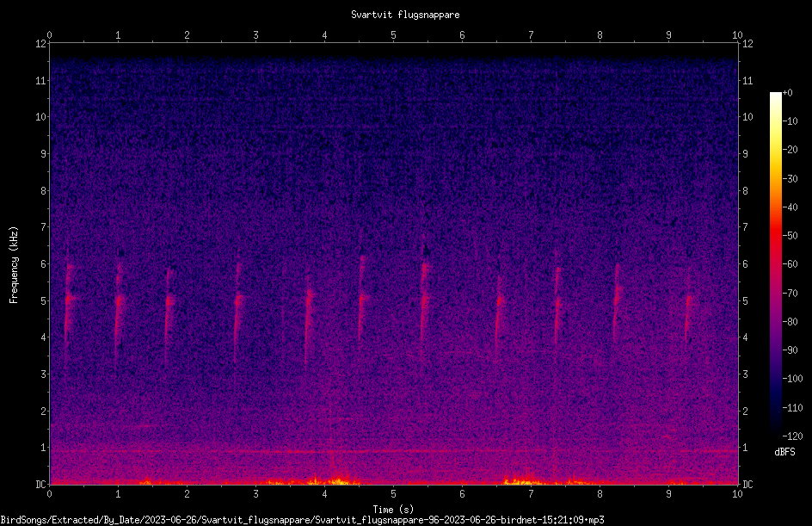This screenshot has width=812, height=526.
Task: Click the '-120' color scale label
Action: click(792, 436)
